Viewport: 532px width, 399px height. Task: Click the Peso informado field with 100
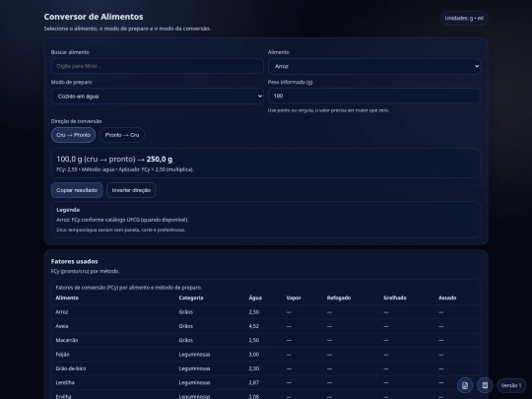point(374,96)
